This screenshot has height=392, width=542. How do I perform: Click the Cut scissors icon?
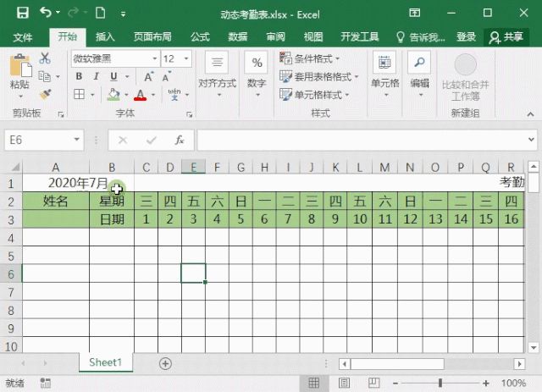click(x=45, y=58)
